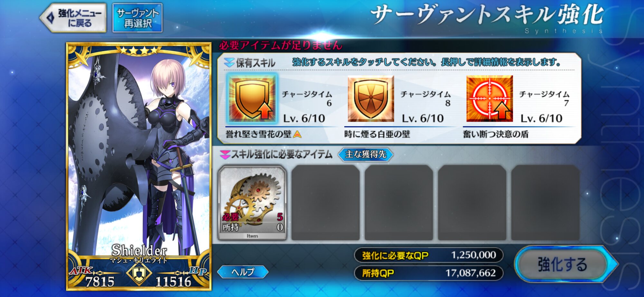This screenshot has height=297, width=644.
Task: Click the Shielder class icon between ATK and HP
Action: click(138, 274)
